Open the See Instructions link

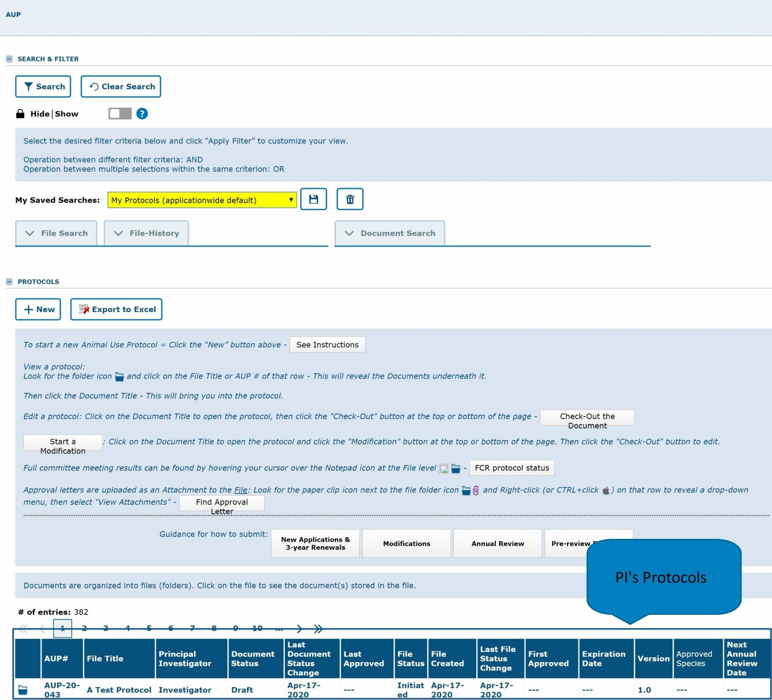click(328, 344)
